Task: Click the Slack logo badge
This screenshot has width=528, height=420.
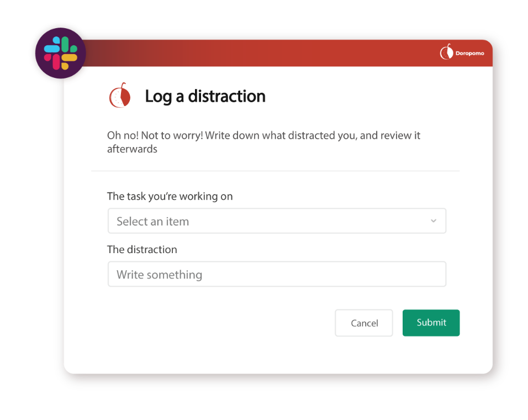Action: tap(61, 53)
